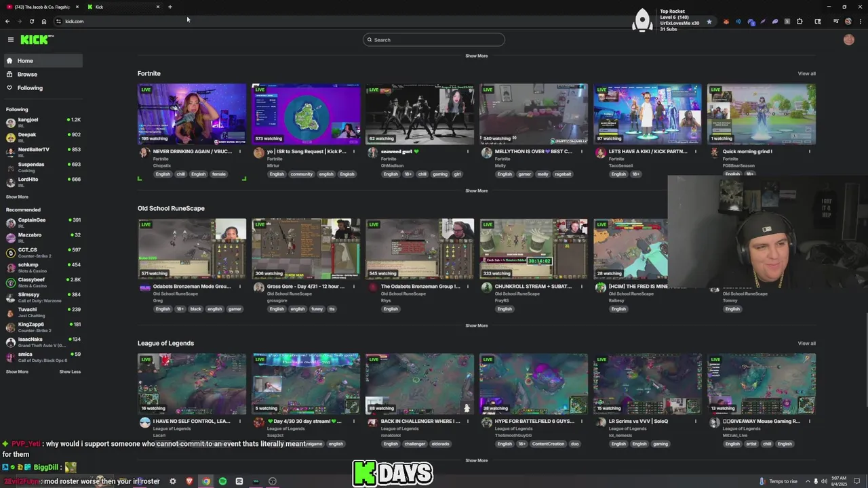
Task: Open League of Legends category heading
Action: (x=165, y=343)
